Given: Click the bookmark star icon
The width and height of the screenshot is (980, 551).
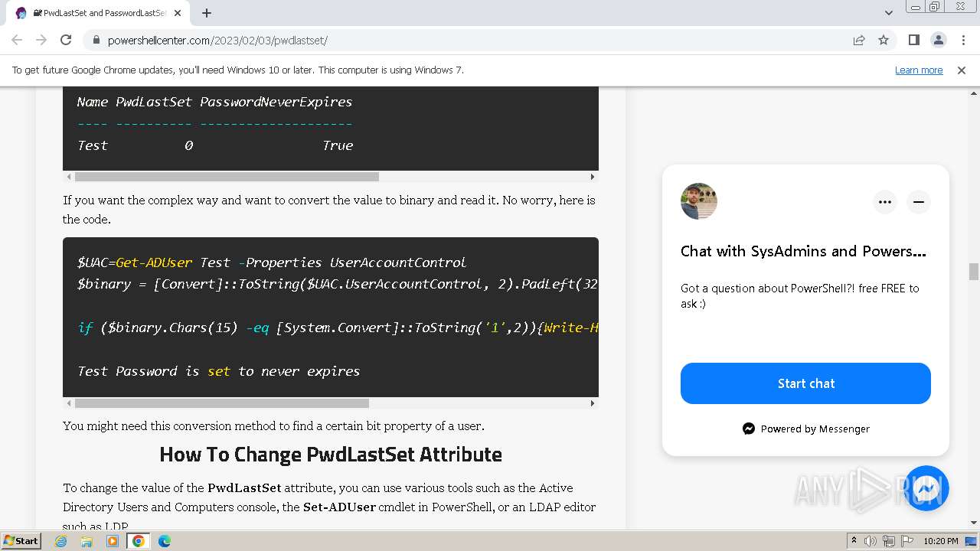Looking at the screenshot, I should pos(884,40).
